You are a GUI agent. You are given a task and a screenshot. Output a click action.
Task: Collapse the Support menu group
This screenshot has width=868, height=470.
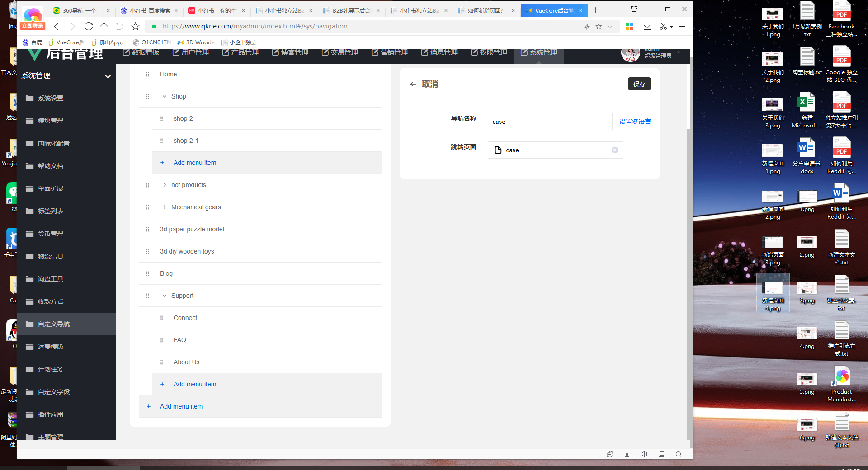(165, 296)
